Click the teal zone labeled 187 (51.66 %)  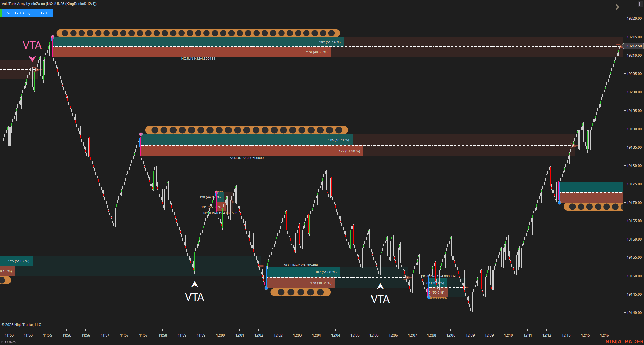pos(303,272)
